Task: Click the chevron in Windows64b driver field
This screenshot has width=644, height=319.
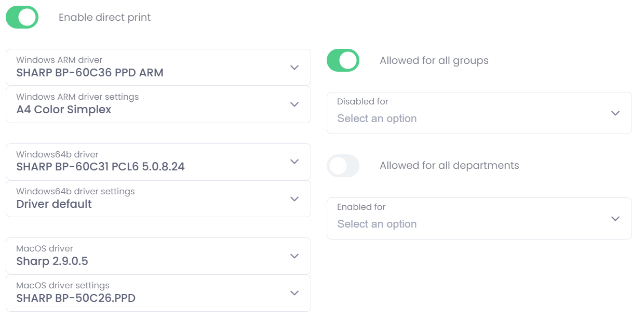Action: [x=294, y=162]
